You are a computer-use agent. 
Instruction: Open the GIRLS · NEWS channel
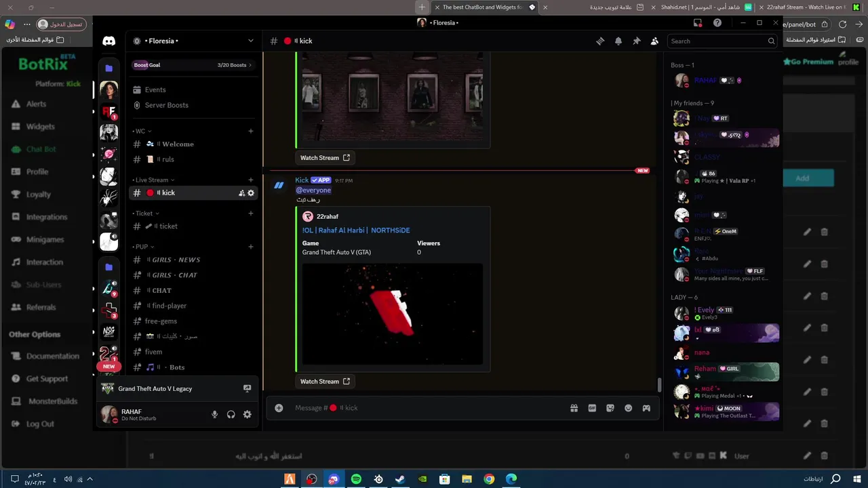point(193,260)
